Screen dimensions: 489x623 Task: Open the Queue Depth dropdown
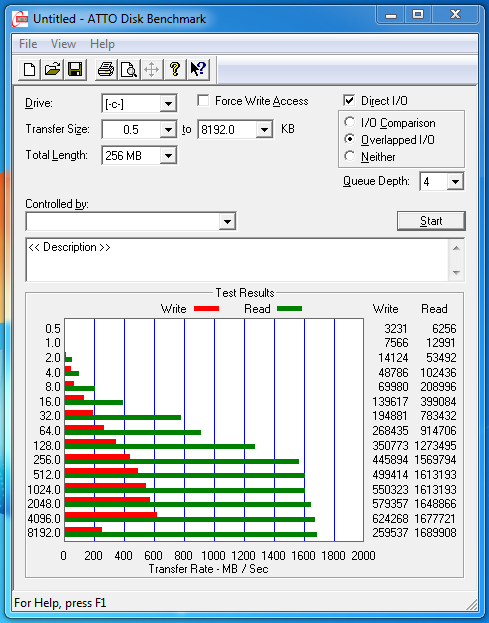(x=455, y=182)
